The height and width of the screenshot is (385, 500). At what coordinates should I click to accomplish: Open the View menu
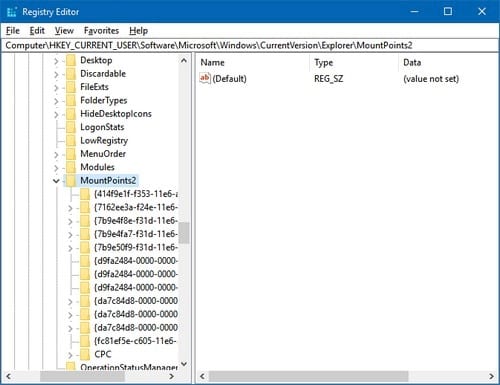click(64, 31)
